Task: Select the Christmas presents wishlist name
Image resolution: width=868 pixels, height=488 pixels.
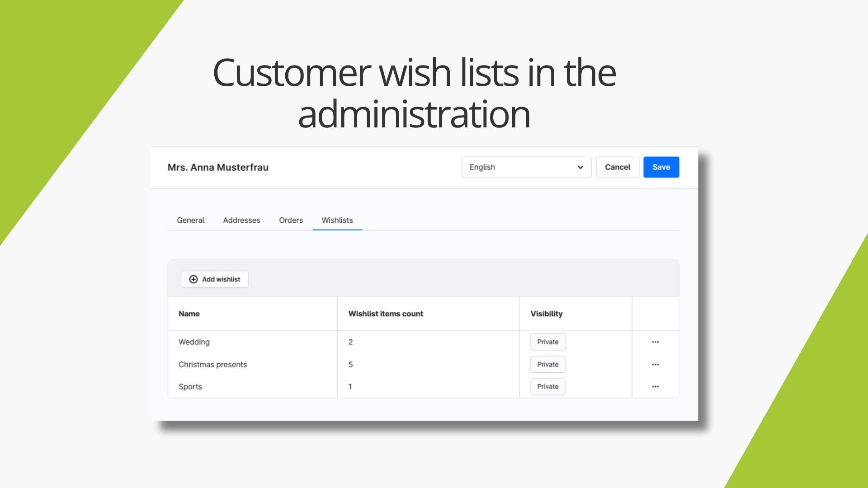Action: point(212,365)
